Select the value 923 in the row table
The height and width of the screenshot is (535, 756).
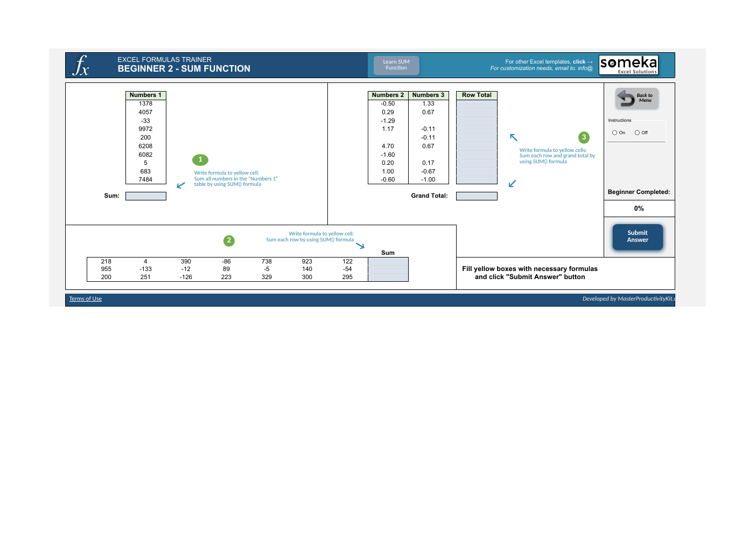coord(307,262)
